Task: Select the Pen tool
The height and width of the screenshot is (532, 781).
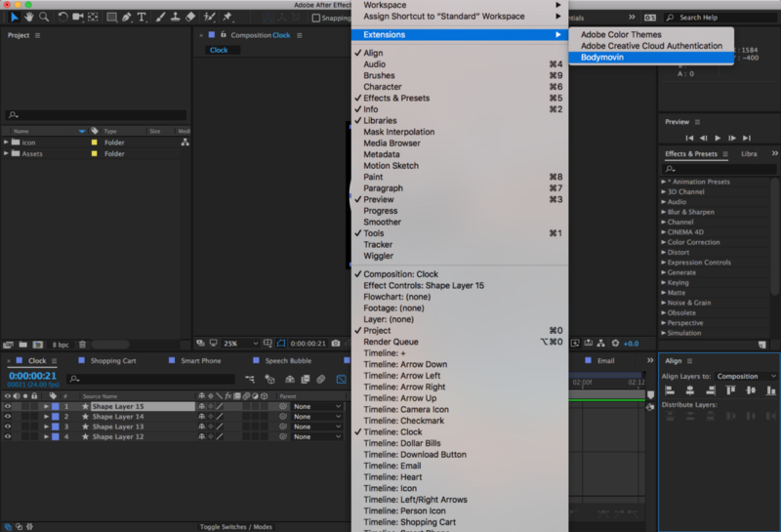Action: (127, 18)
